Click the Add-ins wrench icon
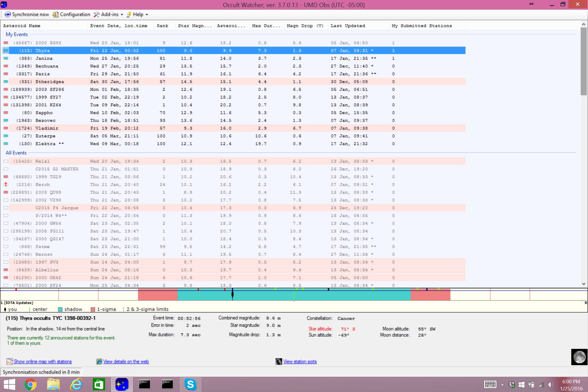588x392 pixels. click(x=96, y=14)
